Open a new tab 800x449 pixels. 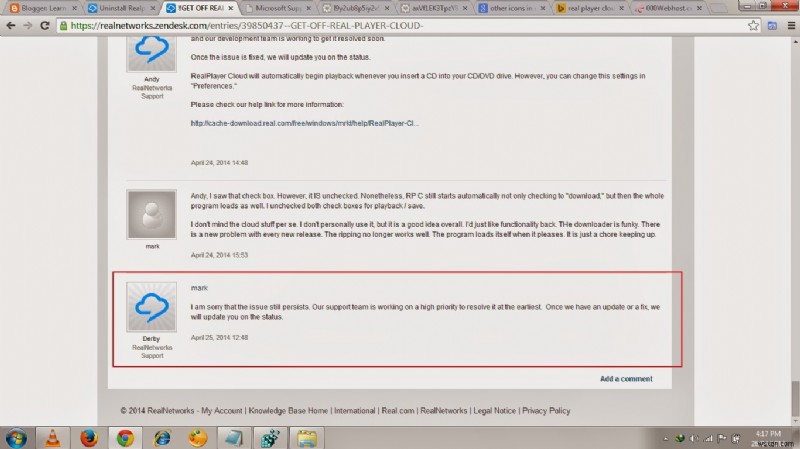pos(718,8)
